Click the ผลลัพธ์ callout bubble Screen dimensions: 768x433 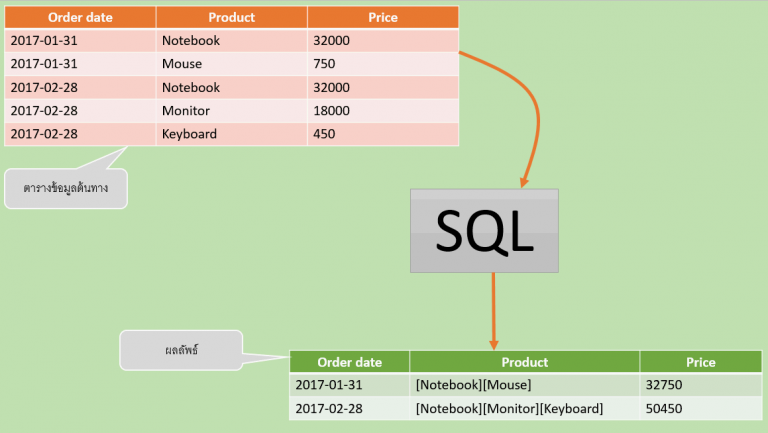181,350
